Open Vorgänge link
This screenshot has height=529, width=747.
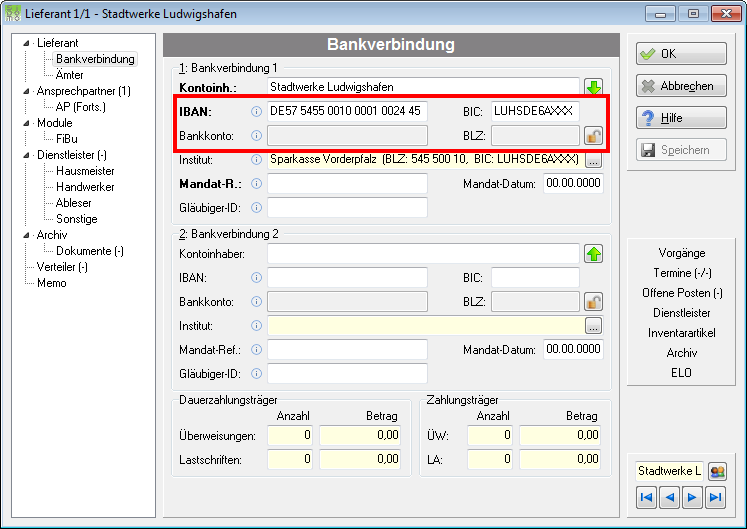(x=682, y=253)
